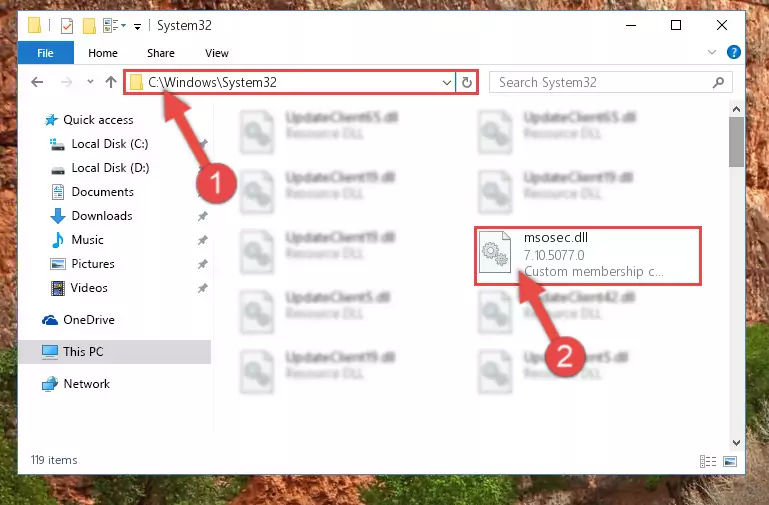Unpin Music using its pin icon
769x505 pixels.
(202, 240)
